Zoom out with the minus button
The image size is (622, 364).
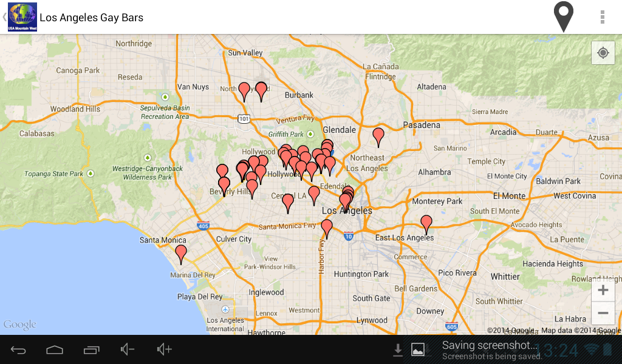pos(603,313)
